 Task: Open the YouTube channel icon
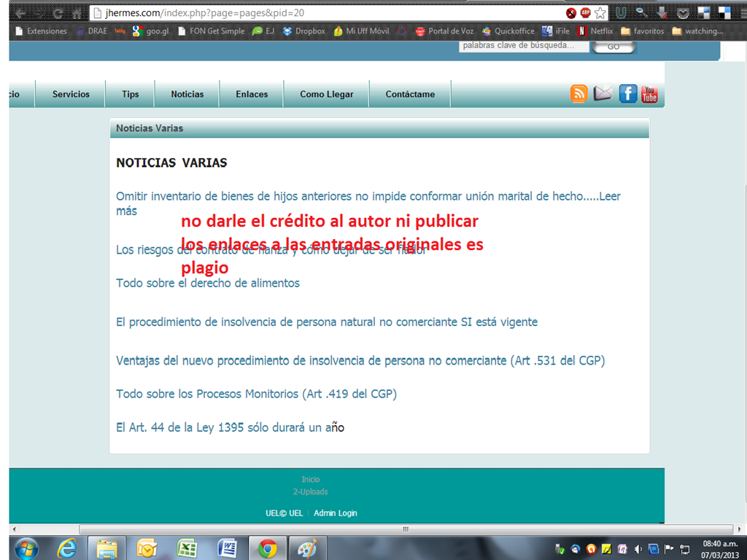[x=649, y=93]
